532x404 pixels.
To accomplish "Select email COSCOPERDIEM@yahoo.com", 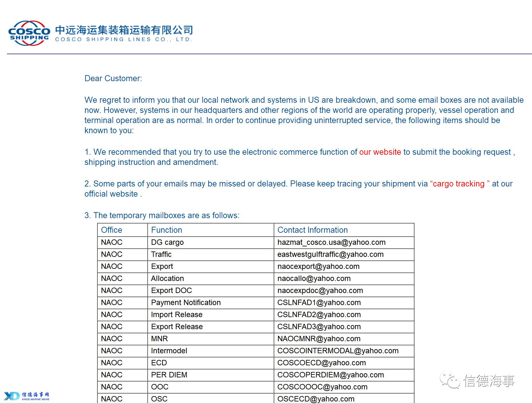I will (x=331, y=375).
